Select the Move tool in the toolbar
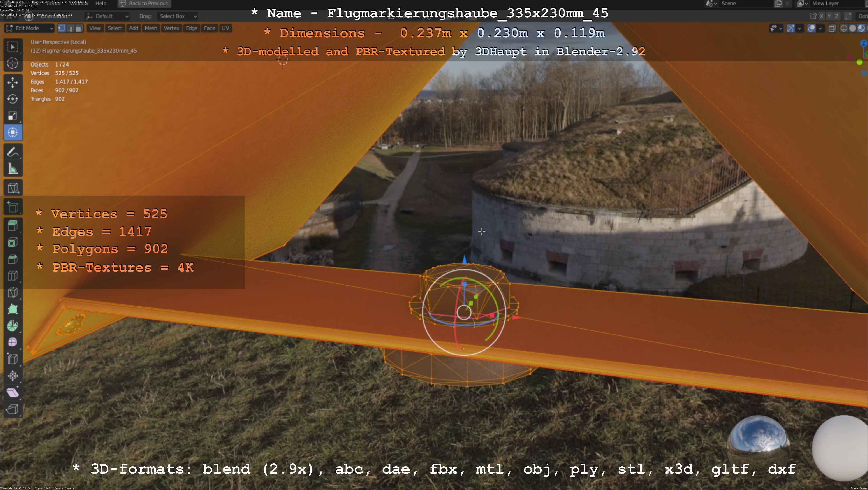 (x=13, y=82)
